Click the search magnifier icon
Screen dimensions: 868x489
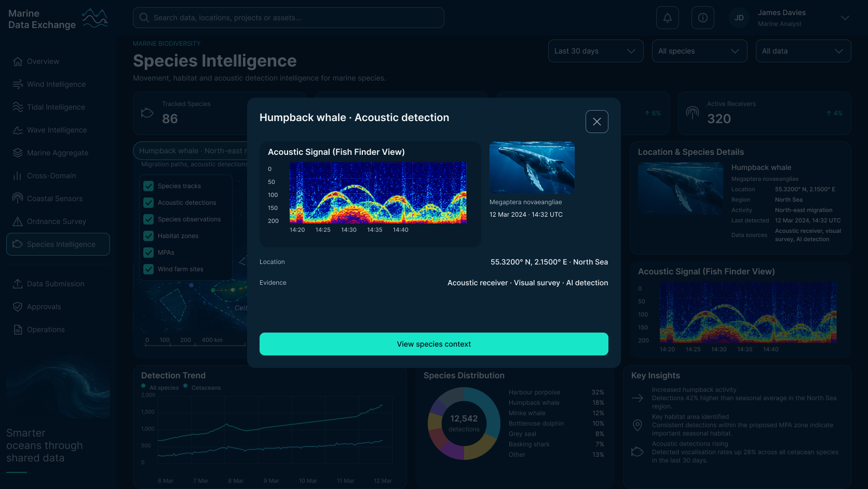click(x=144, y=18)
